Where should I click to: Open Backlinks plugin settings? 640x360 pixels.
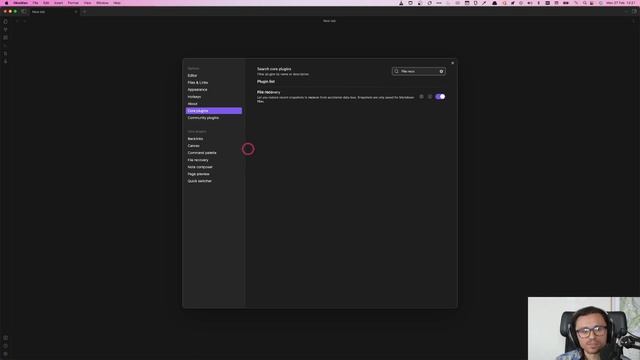coord(196,139)
